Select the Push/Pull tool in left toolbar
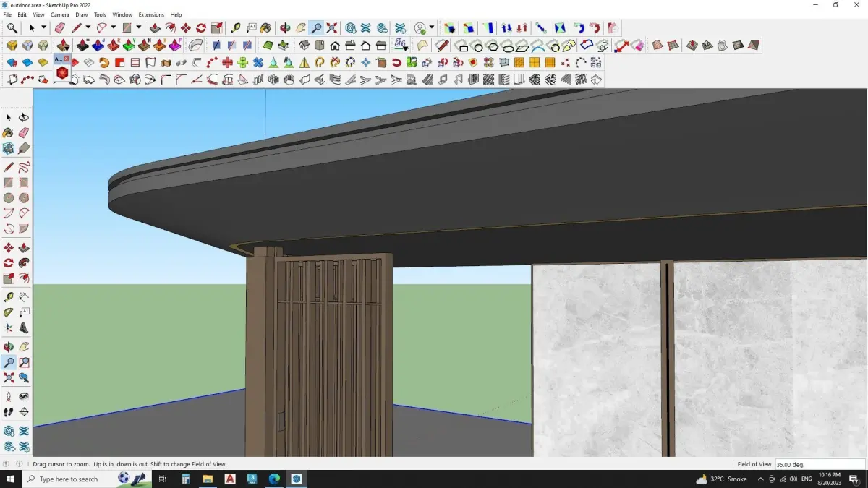868x488 pixels. click(24, 248)
